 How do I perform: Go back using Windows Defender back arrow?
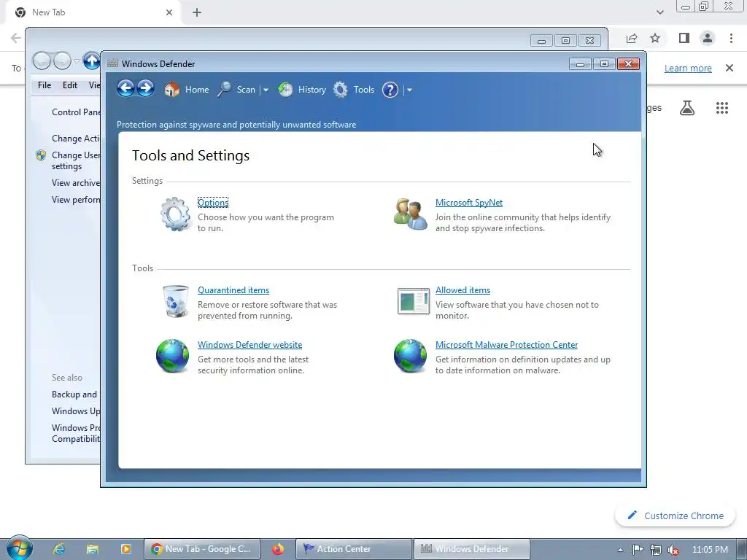(125, 88)
